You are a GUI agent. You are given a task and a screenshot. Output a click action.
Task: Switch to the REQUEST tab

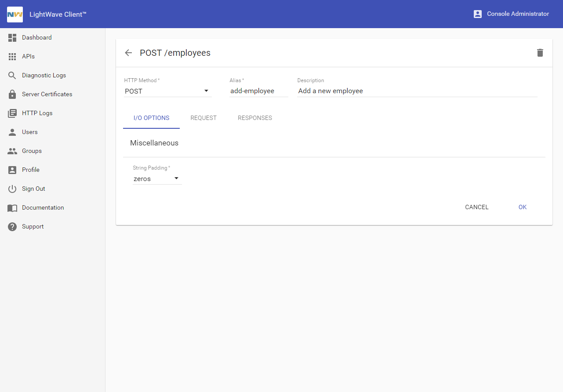[203, 118]
